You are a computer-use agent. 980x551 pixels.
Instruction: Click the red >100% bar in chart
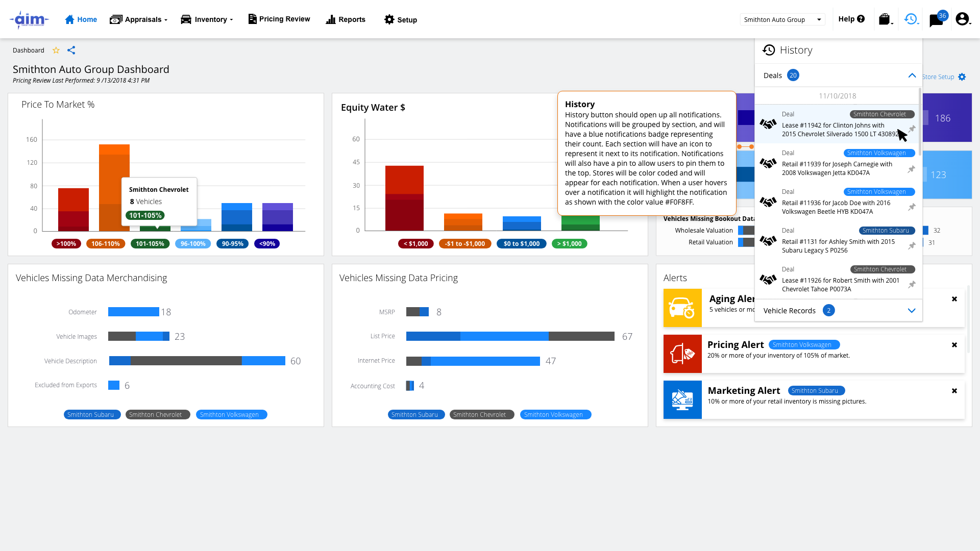click(x=73, y=209)
